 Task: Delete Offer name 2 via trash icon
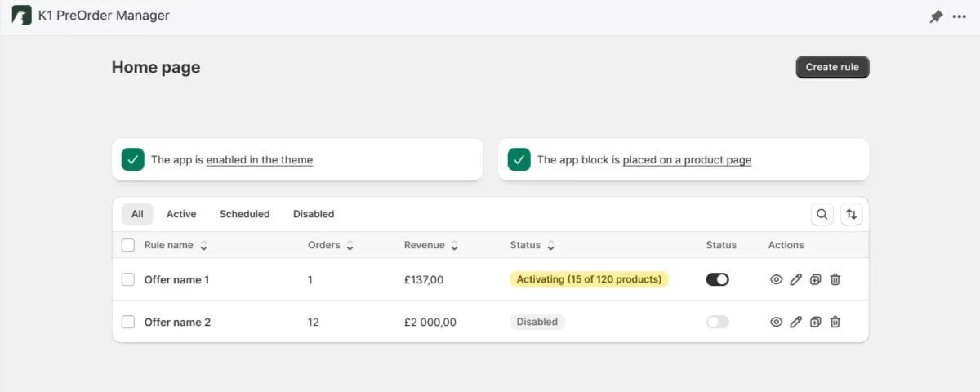pyautogui.click(x=835, y=322)
